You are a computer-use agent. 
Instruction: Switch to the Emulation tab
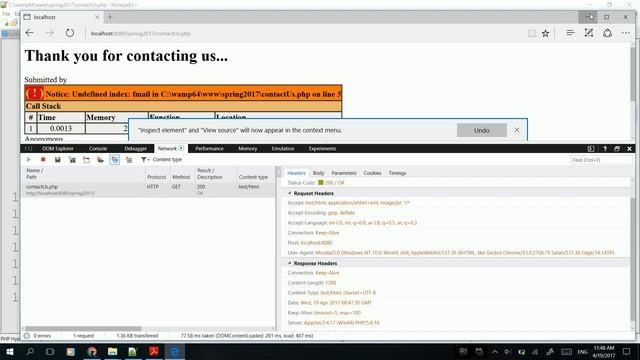click(283, 149)
